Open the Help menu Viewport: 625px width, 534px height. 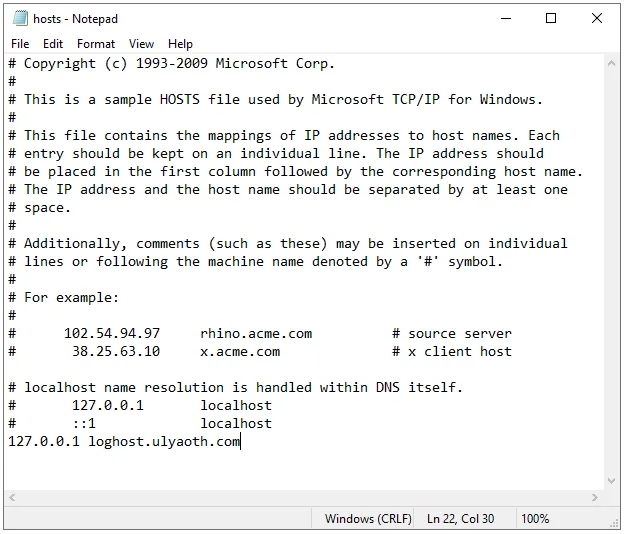pyautogui.click(x=180, y=44)
